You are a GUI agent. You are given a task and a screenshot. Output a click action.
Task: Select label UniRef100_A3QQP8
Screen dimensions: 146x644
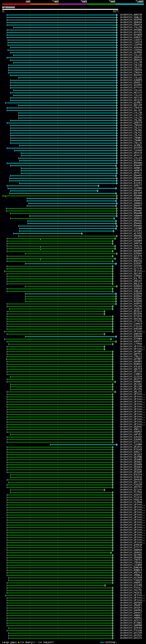click(131, 80)
